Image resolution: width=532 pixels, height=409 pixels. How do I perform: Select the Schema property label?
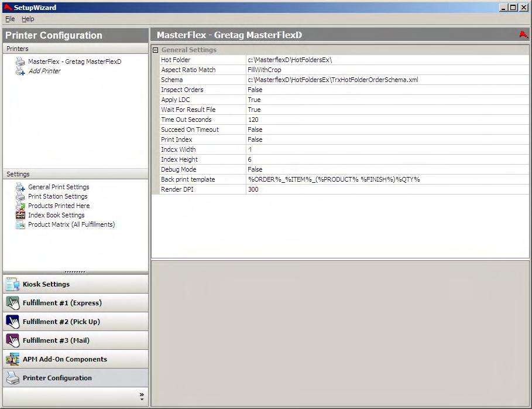(171, 80)
